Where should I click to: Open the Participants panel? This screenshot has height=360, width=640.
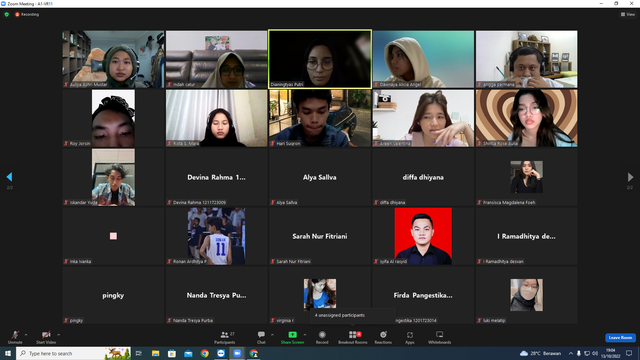tap(224, 337)
